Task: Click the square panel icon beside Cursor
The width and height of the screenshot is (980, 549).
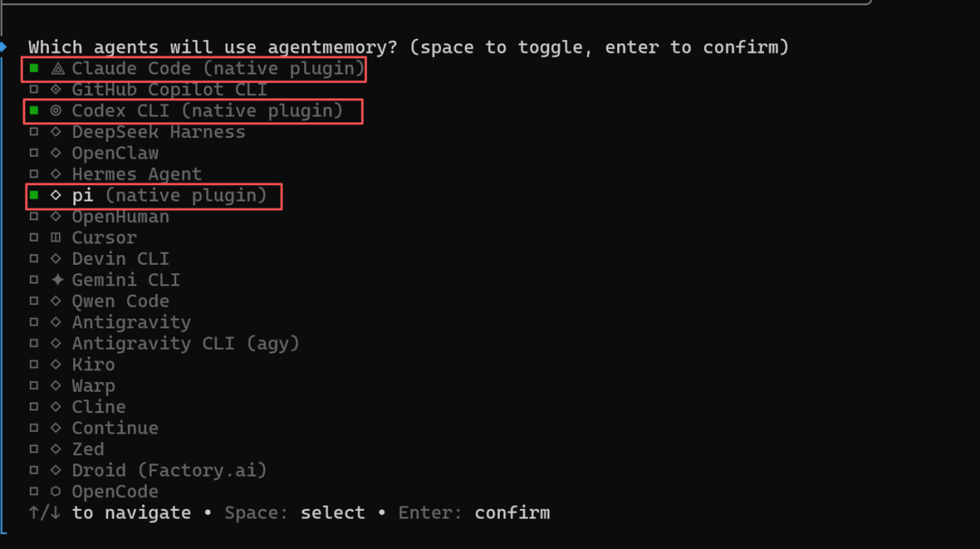Action: 55,238
